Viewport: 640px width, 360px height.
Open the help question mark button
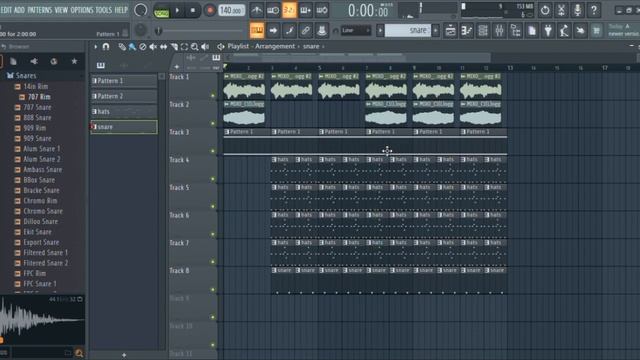pyautogui.click(x=594, y=10)
